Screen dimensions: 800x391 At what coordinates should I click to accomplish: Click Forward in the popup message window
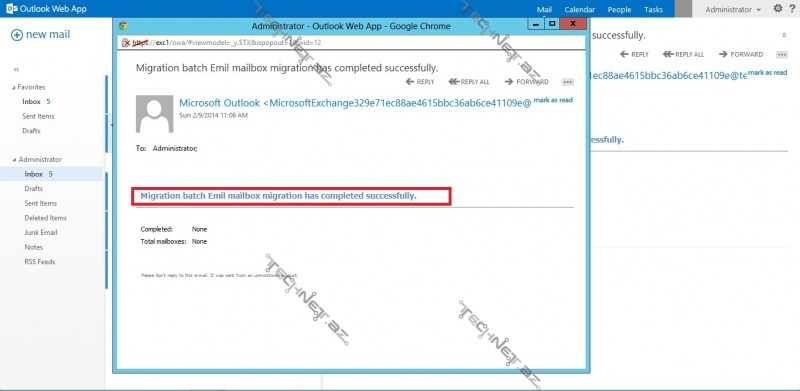(x=527, y=82)
